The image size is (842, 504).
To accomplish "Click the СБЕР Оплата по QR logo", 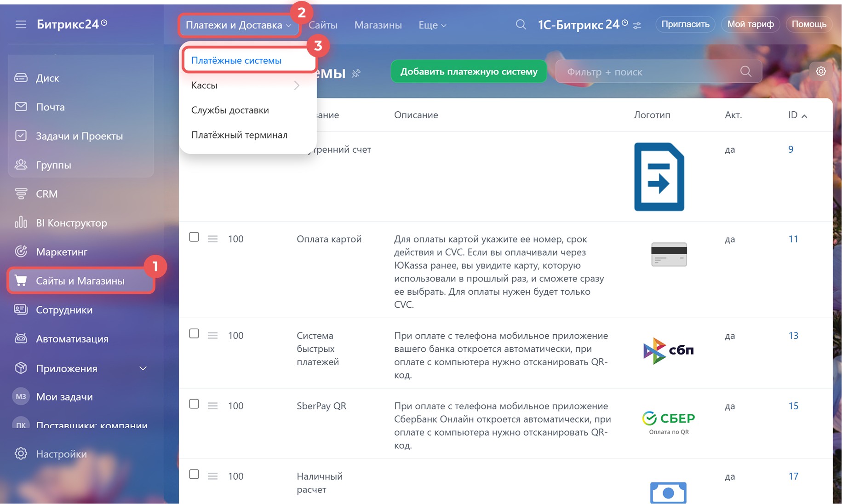I will [668, 423].
